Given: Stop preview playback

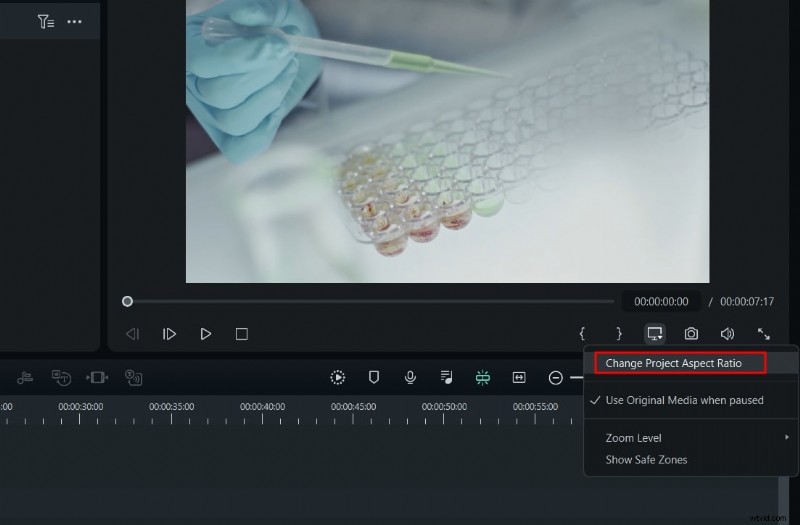Looking at the screenshot, I should pyautogui.click(x=242, y=334).
